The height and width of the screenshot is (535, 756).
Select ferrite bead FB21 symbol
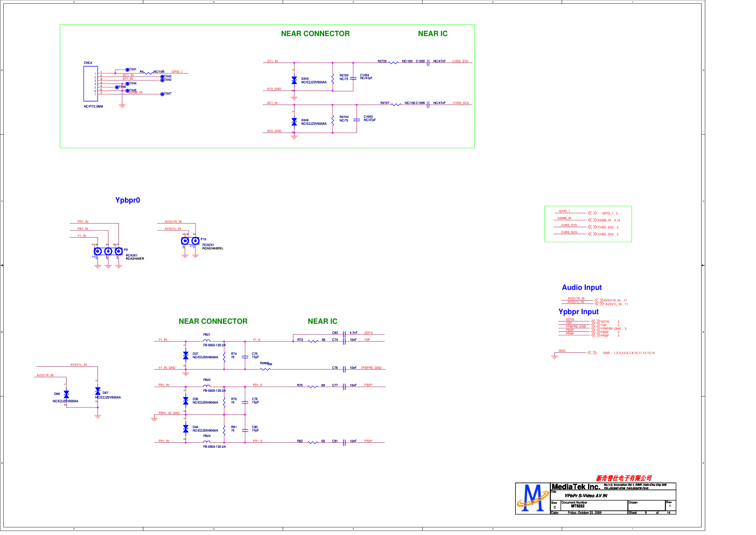click(x=207, y=341)
